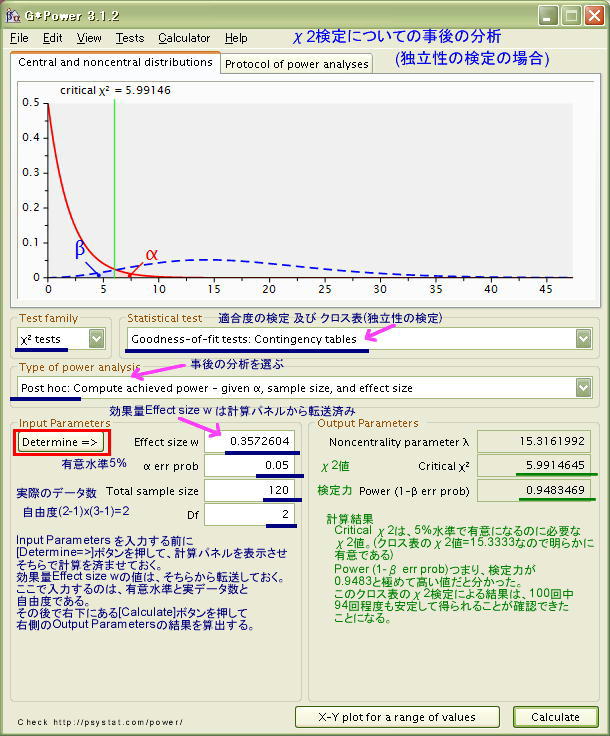Select the χ² tests family combo box

(61, 338)
